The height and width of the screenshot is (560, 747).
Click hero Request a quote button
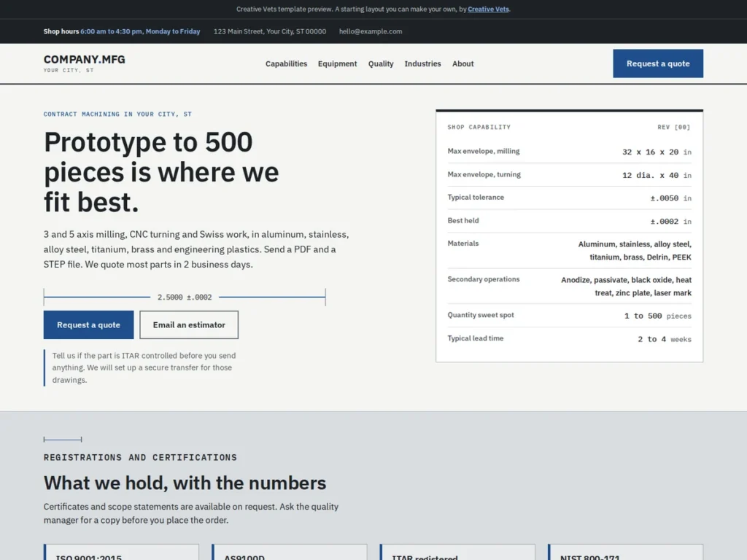(x=88, y=324)
